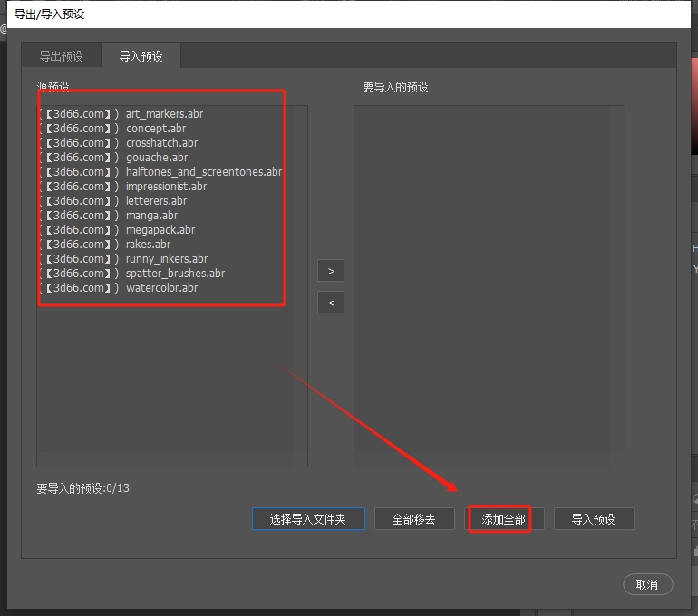Select impressionist.abr preset entry

[x=166, y=187]
